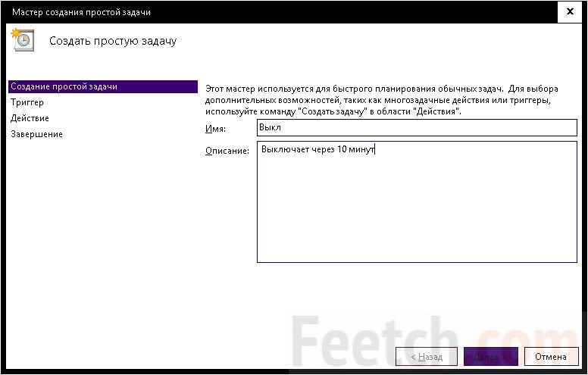
Task: Click the title bar 'Мастер создания простой задачи'
Action: (x=81, y=12)
